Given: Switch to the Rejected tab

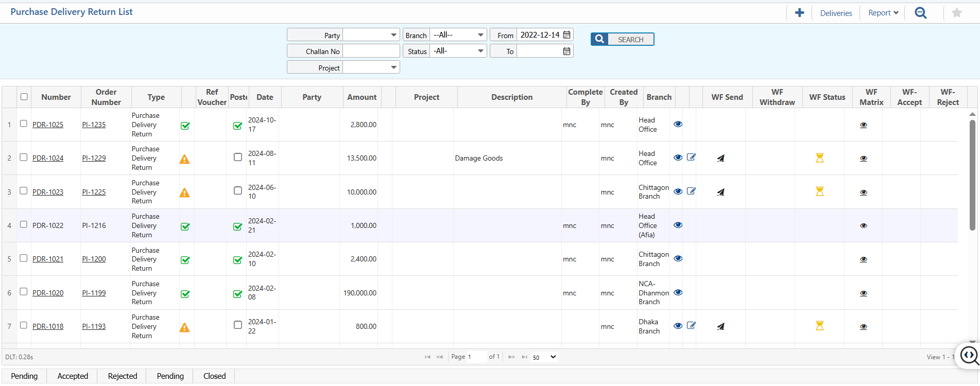Looking at the screenshot, I should coord(123,376).
